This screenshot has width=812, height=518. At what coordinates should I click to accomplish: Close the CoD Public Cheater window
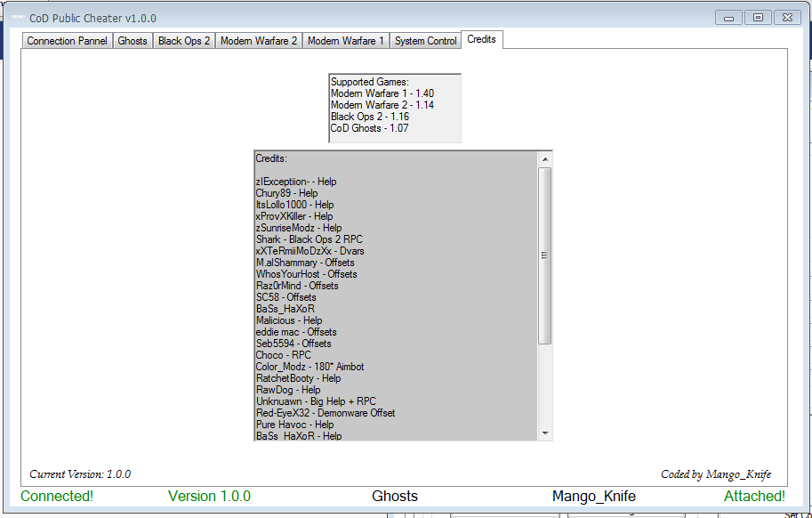coord(787,18)
